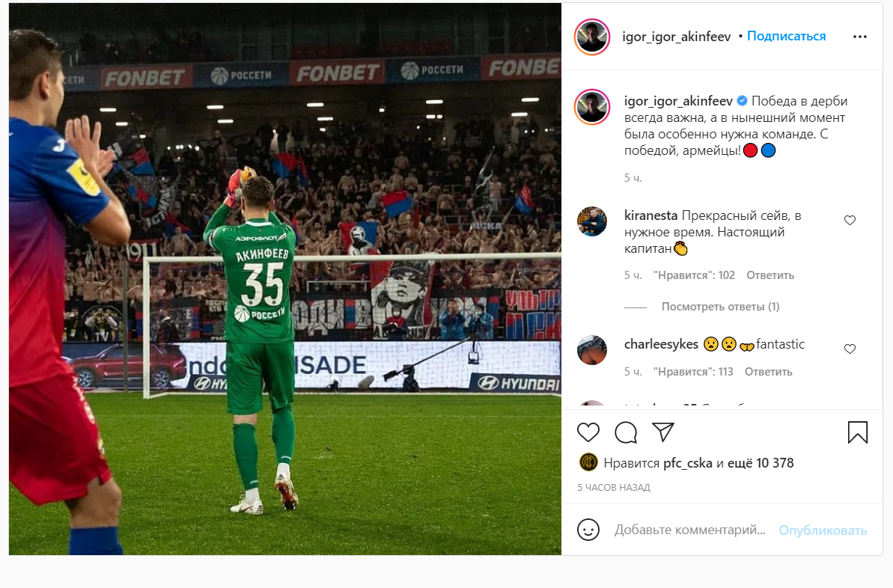Open kiranesta's profile picture
The image size is (893, 588).
coord(592,221)
